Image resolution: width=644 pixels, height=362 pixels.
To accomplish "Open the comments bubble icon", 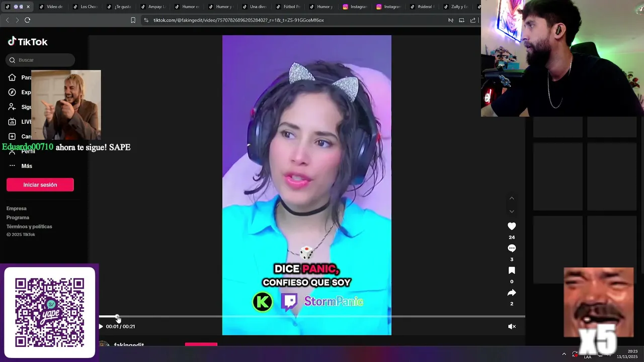I will pyautogui.click(x=512, y=248).
